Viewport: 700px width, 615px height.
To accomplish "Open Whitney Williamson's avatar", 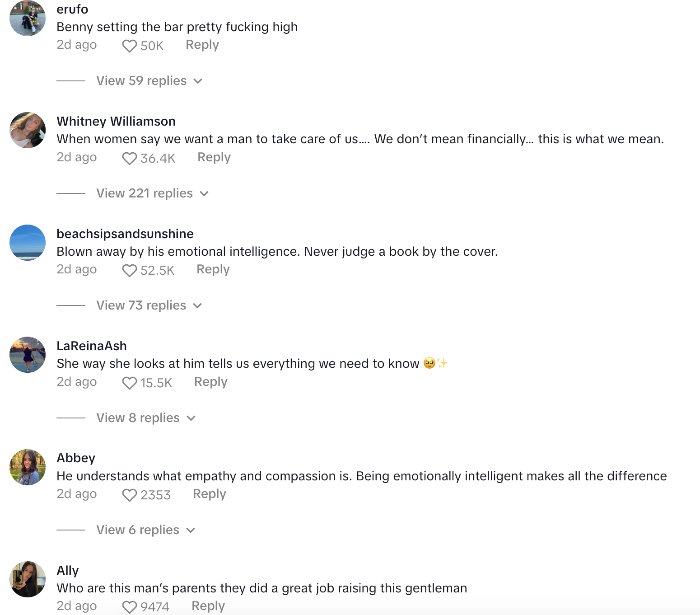I will tap(28, 130).
